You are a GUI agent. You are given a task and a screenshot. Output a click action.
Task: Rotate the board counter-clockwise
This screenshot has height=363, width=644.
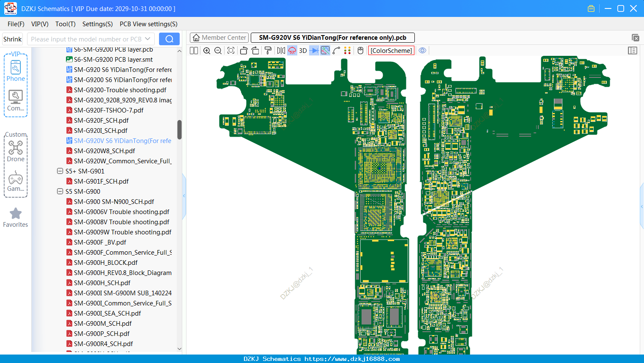point(244,50)
